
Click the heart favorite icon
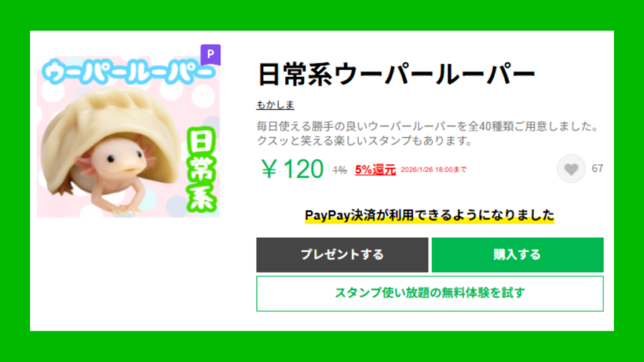tap(571, 168)
